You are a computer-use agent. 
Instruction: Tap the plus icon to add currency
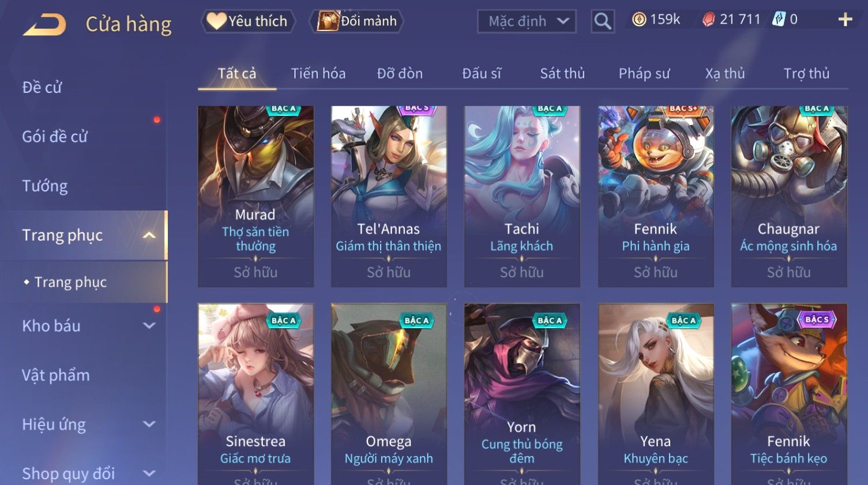pyautogui.click(x=845, y=20)
